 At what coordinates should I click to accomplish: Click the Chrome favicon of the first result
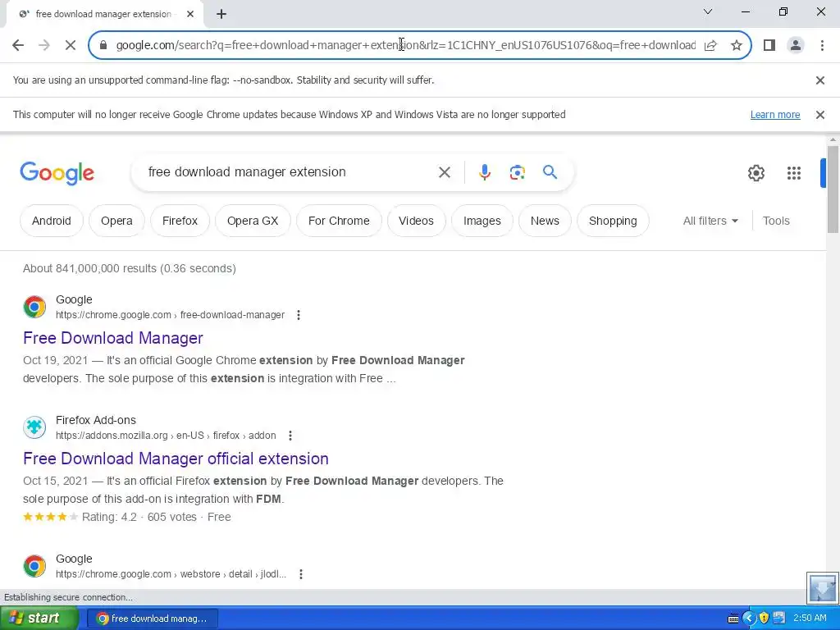pyautogui.click(x=34, y=307)
